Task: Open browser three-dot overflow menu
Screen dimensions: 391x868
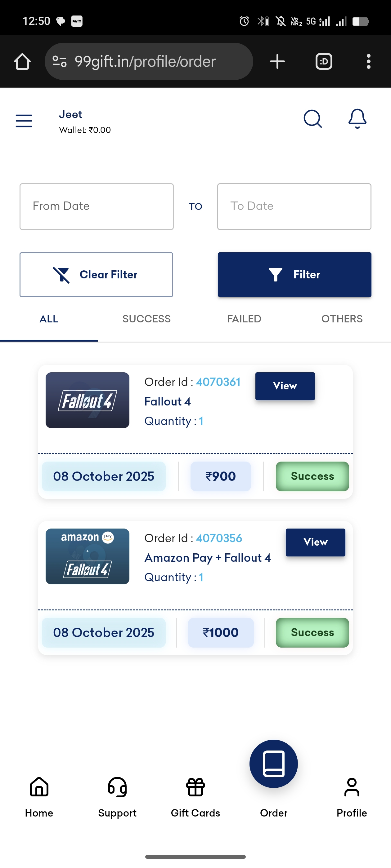Action: (x=368, y=62)
